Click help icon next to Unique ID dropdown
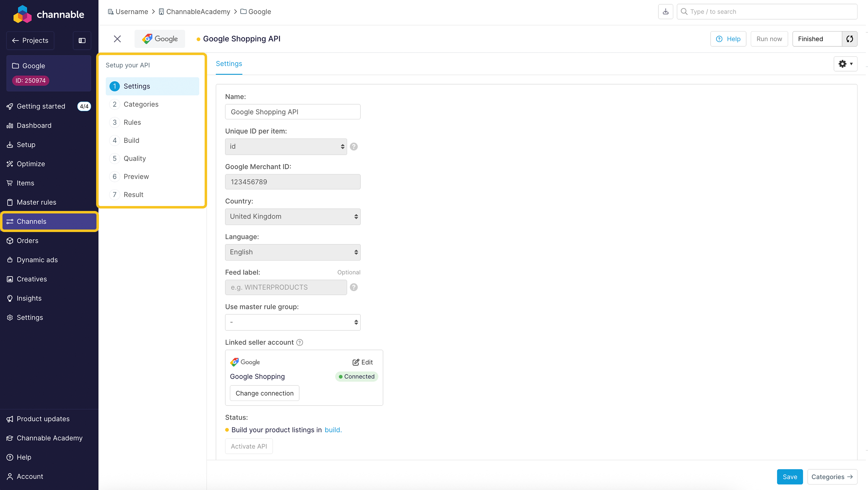The height and width of the screenshot is (490, 868). coord(353,146)
